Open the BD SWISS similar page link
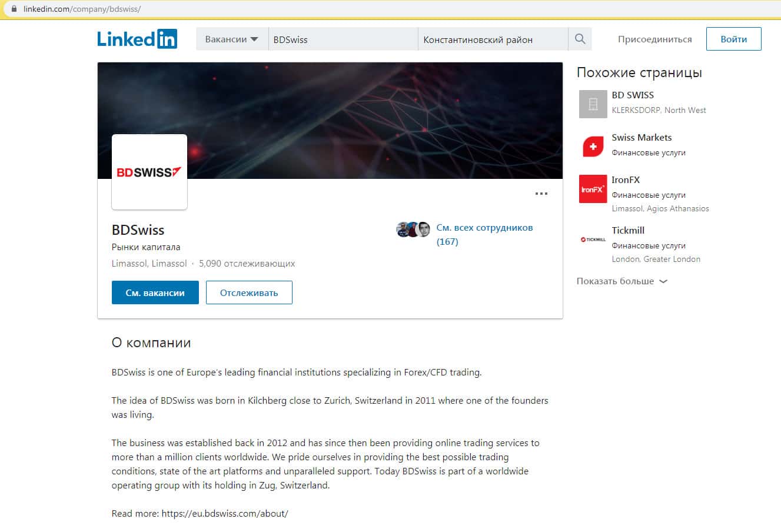Image resolution: width=781 pixels, height=532 pixels. 633,95
